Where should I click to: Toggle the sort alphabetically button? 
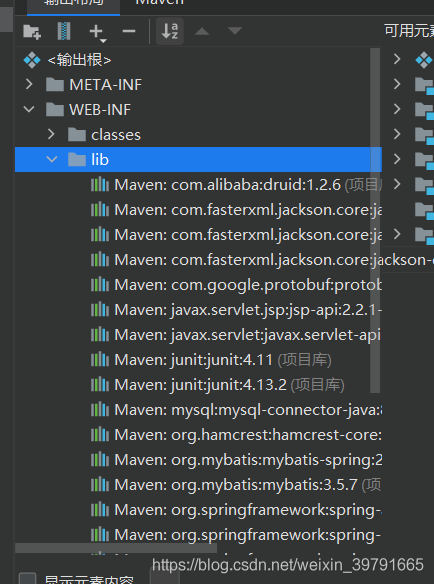170,31
